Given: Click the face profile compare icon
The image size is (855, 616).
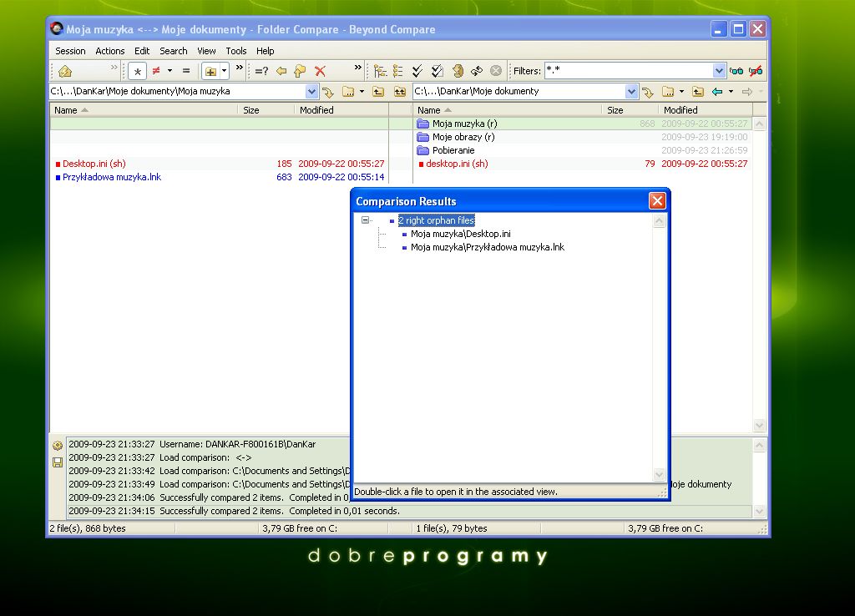Looking at the screenshot, I should tap(458, 71).
